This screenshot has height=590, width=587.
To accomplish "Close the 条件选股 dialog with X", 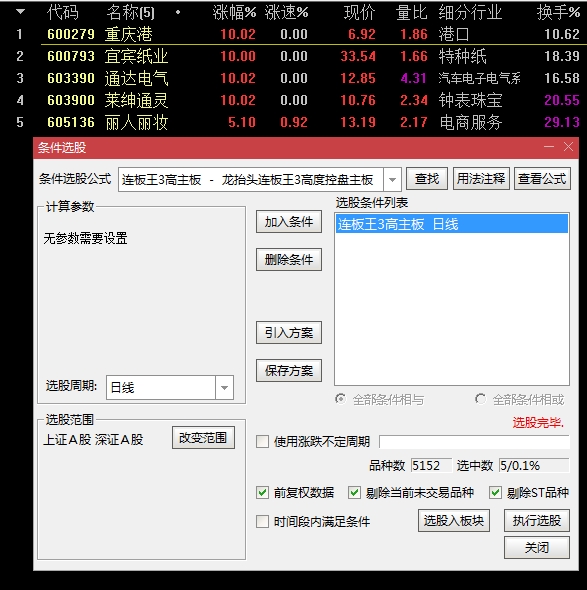I will click(569, 147).
